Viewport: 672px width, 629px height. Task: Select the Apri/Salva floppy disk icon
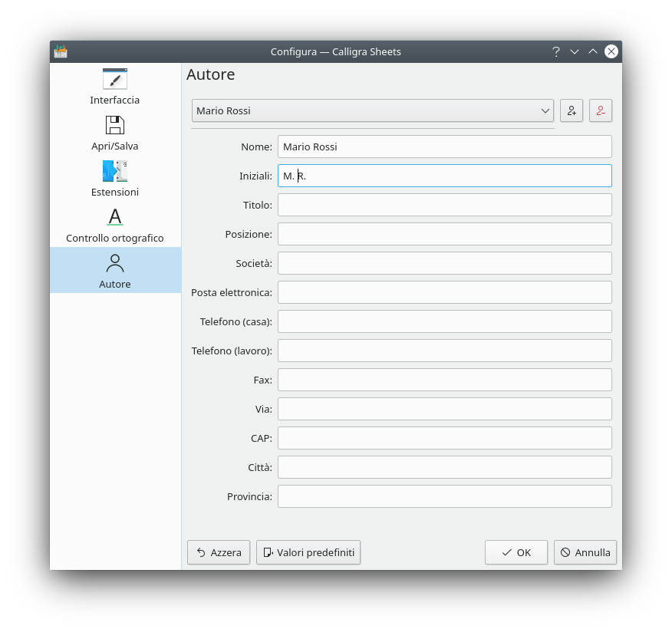[x=115, y=125]
